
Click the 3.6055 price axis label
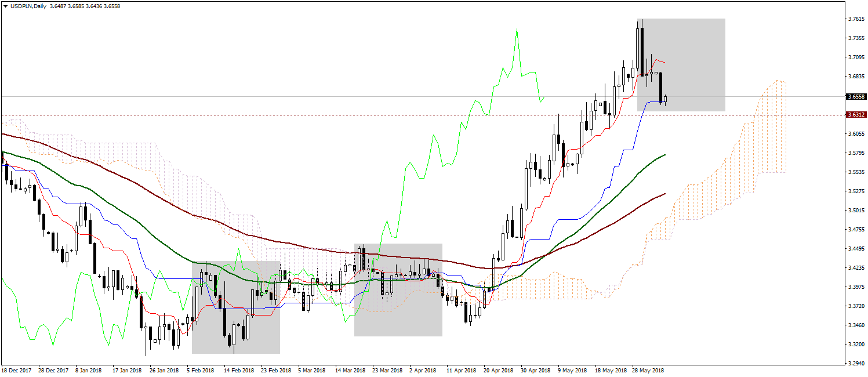(x=856, y=134)
